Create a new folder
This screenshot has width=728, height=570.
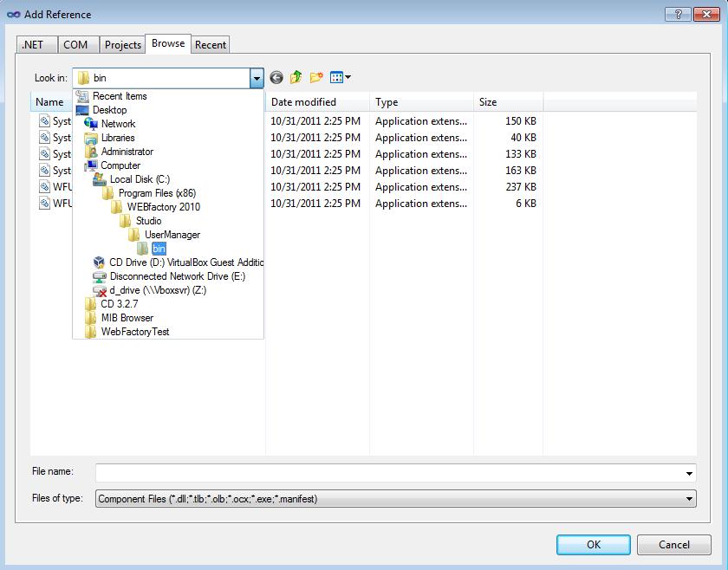tap(316, 77)
